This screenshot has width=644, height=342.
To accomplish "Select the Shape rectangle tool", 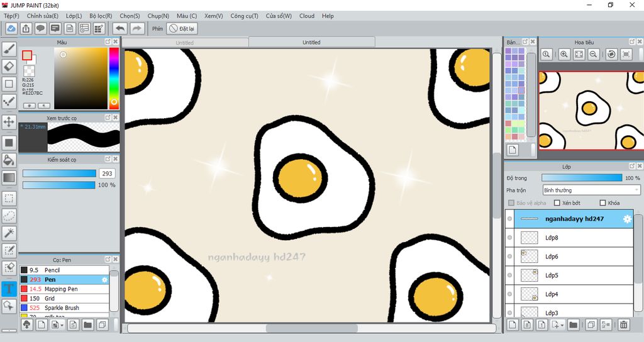I will pos(9,84).
